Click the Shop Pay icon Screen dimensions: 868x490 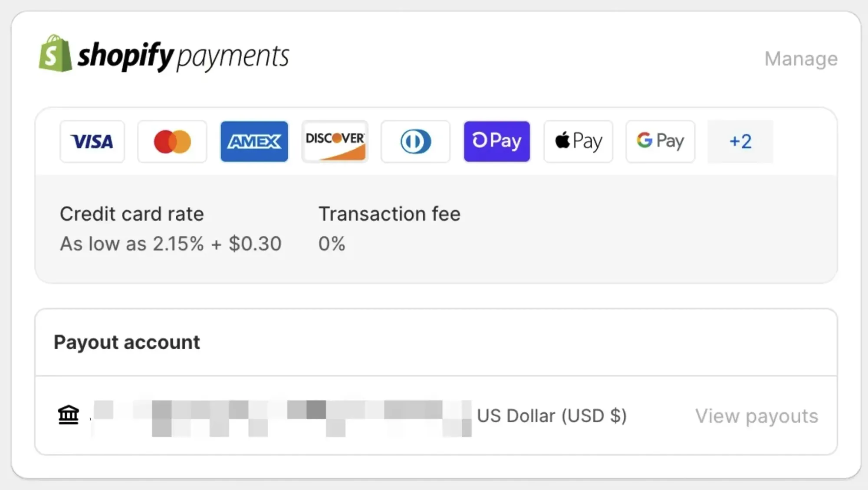(496, 141)
